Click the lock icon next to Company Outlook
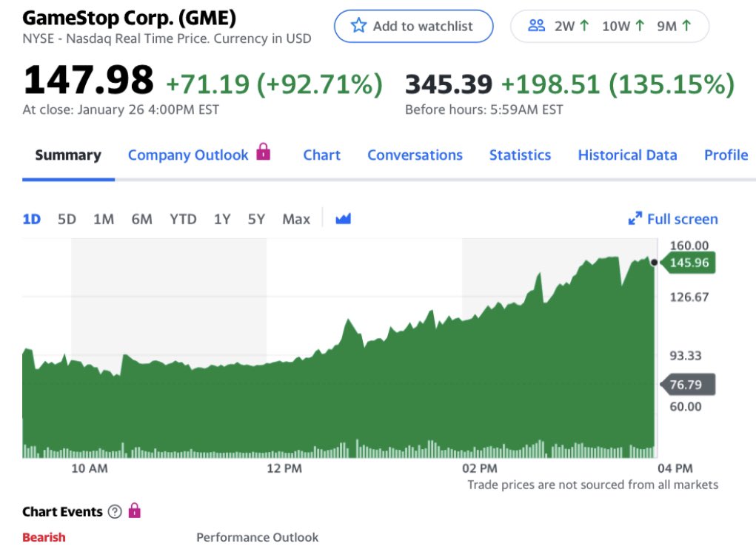The image size is (756, 546). [264, 152]
